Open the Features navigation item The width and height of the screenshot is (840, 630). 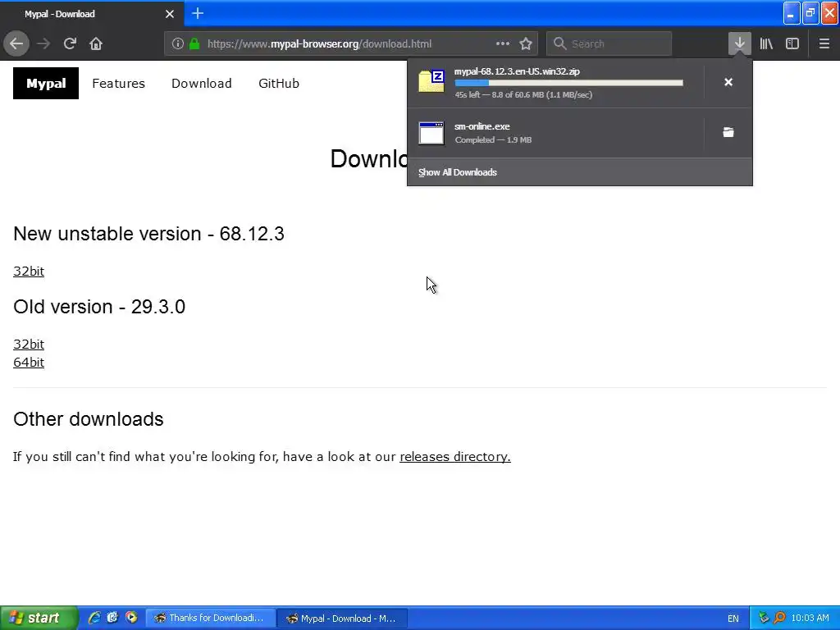pyautogui.click(x=118, y=83)
